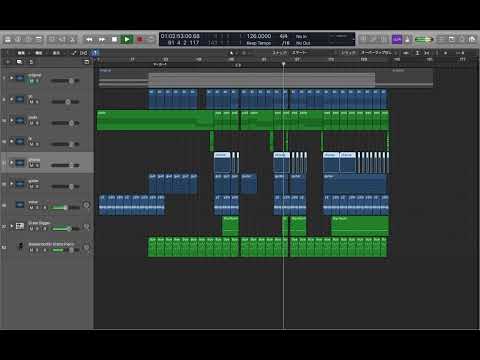The height and width of the screenshot is (360, 480).
Task: Click the red Record button
Action: point(140,40)
